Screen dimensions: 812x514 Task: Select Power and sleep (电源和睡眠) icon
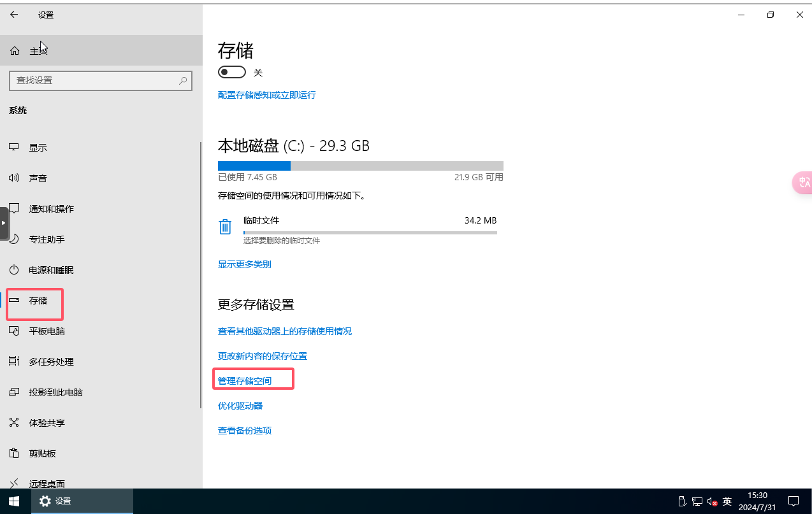(x=14, y=270)
